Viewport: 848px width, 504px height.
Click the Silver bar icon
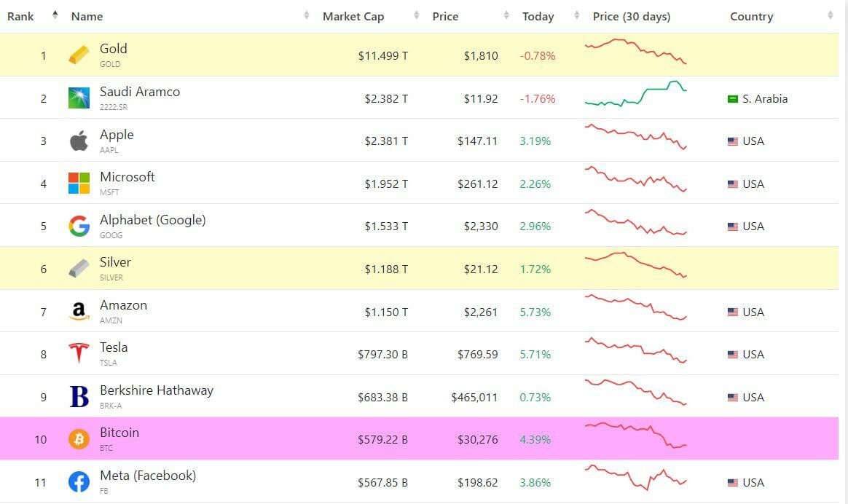(79, 269)
